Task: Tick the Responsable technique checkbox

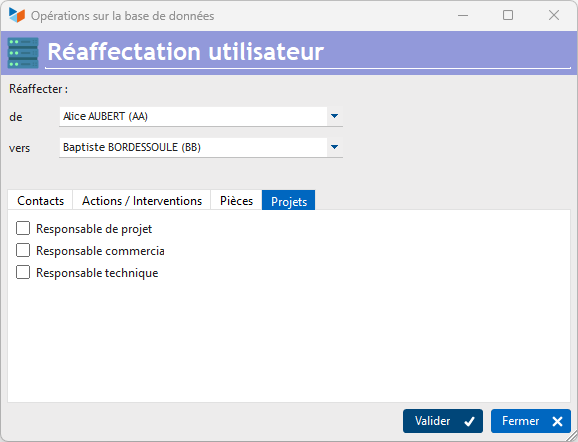Action: pos(23,272)
